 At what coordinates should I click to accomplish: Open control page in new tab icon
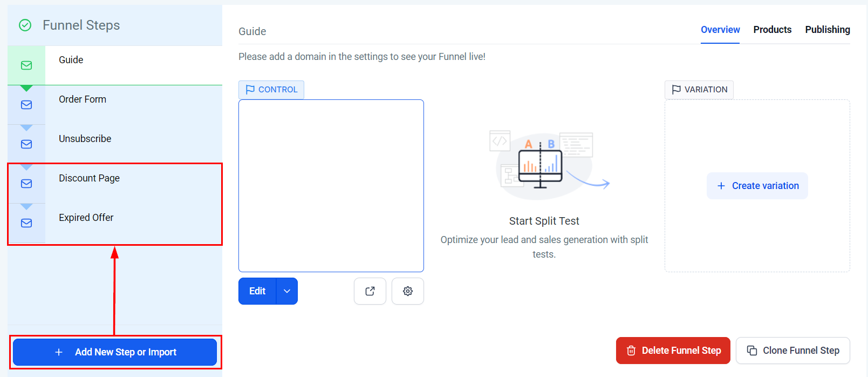click(x=370, y=291)
